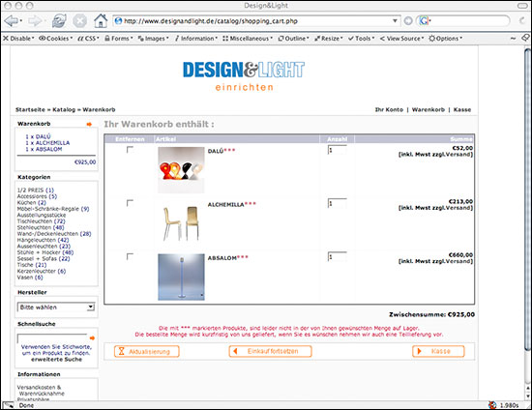Click the Anzahl field for ABSALOM
The width and height of the screenshot is (532, 410).
point(338,256)
